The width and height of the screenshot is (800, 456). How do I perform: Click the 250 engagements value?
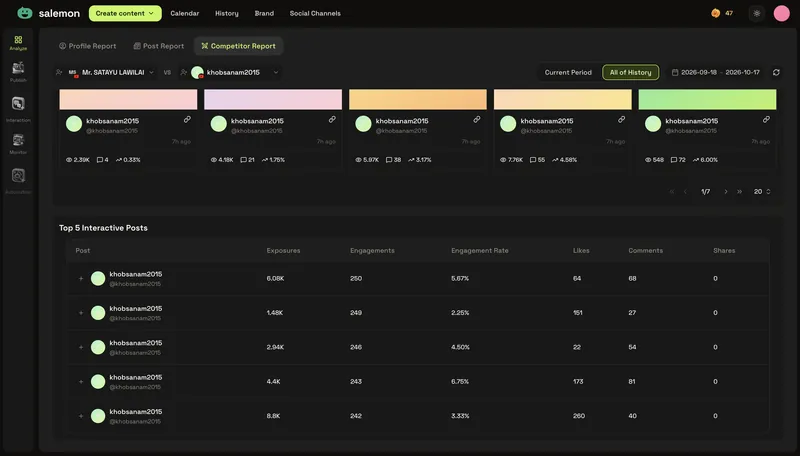(356, 278)
